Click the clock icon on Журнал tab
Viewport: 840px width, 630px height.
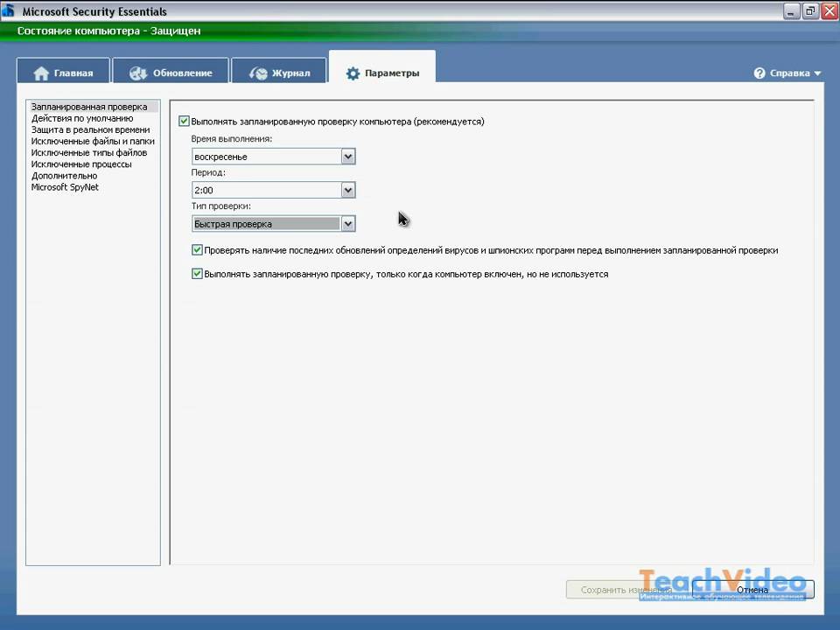258,73
